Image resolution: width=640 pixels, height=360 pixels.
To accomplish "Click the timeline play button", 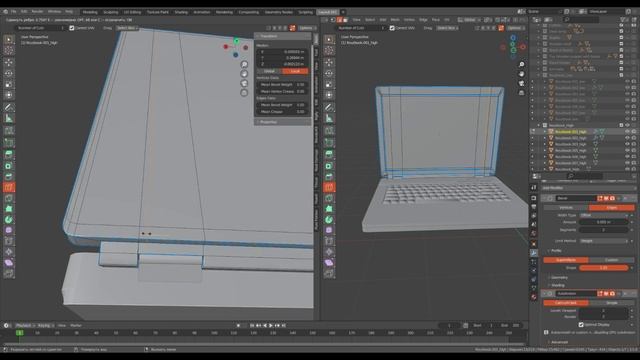I will (271, 326).
